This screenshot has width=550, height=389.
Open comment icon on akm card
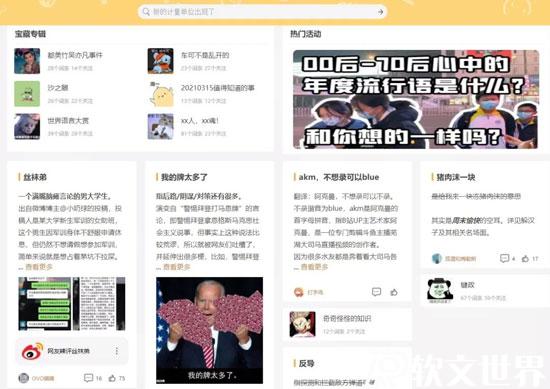(x=376, y=292)
